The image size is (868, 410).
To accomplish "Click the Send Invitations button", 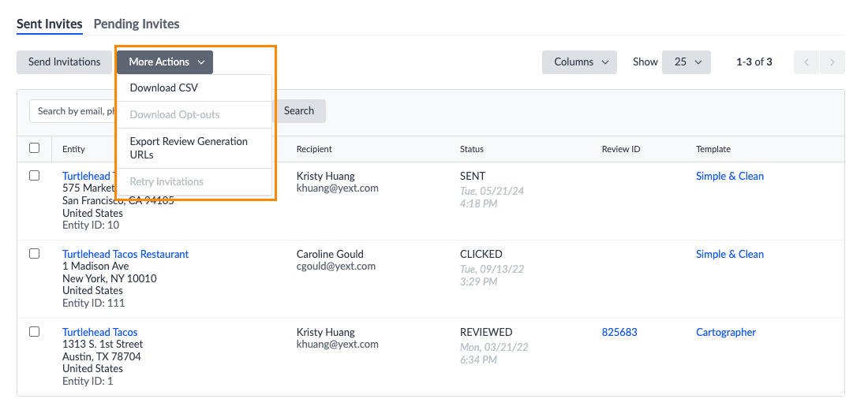I will click(x=64, y=62).
